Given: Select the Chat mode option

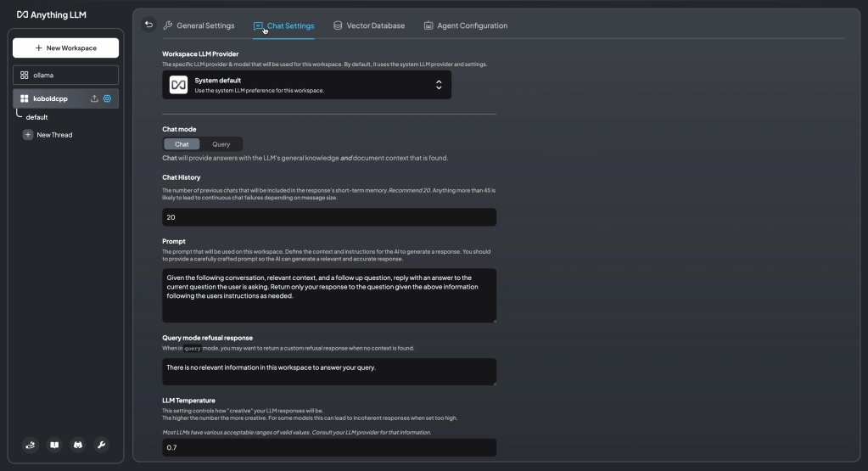Looking at the screenshot, I should click(182, 144).
